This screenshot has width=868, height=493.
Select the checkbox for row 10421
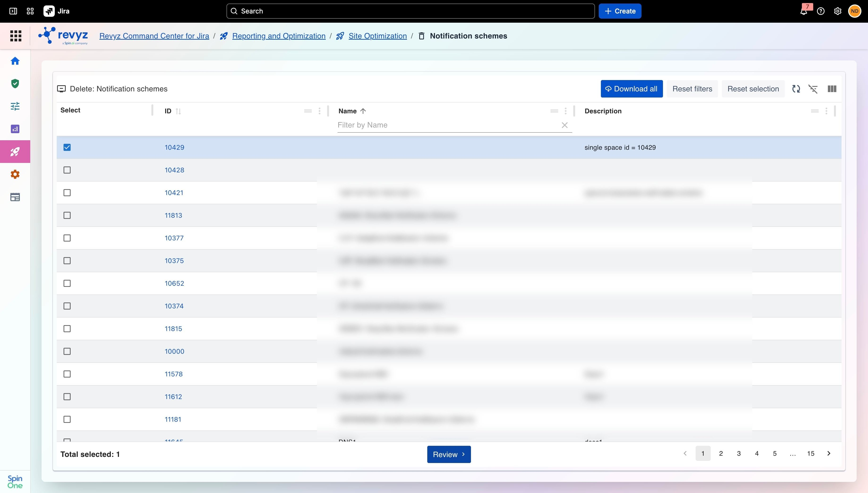(67, 193)
